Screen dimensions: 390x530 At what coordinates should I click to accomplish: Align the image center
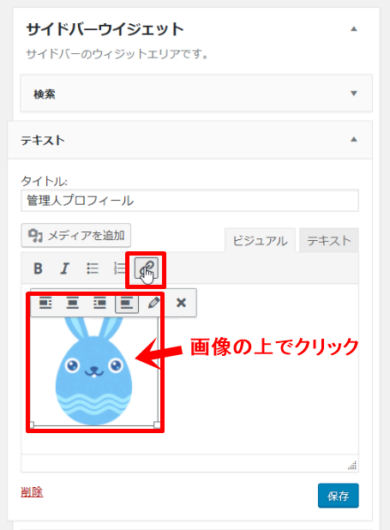coord(72,303)
